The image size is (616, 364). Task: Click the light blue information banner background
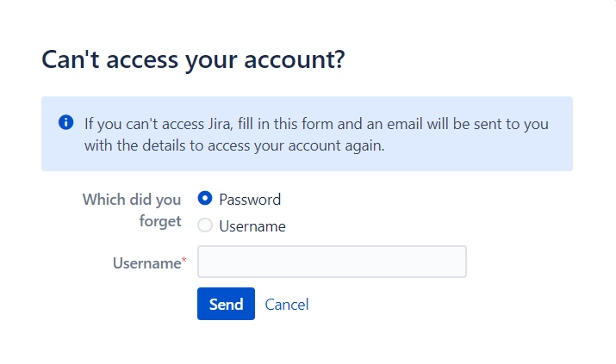click(307, 133)
